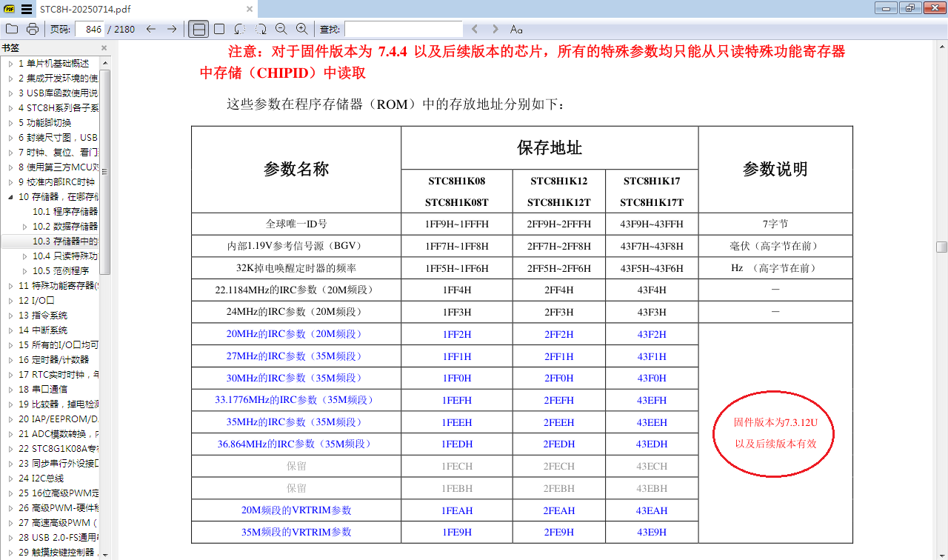Open the hamburger main menu
This screenshot has height=560, width=948.
point(27,9)
